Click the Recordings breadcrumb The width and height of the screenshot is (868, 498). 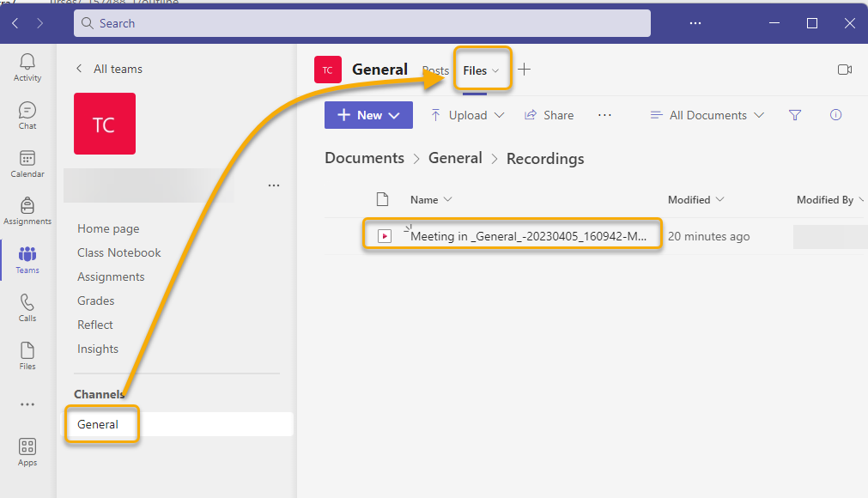click(545, 158)
